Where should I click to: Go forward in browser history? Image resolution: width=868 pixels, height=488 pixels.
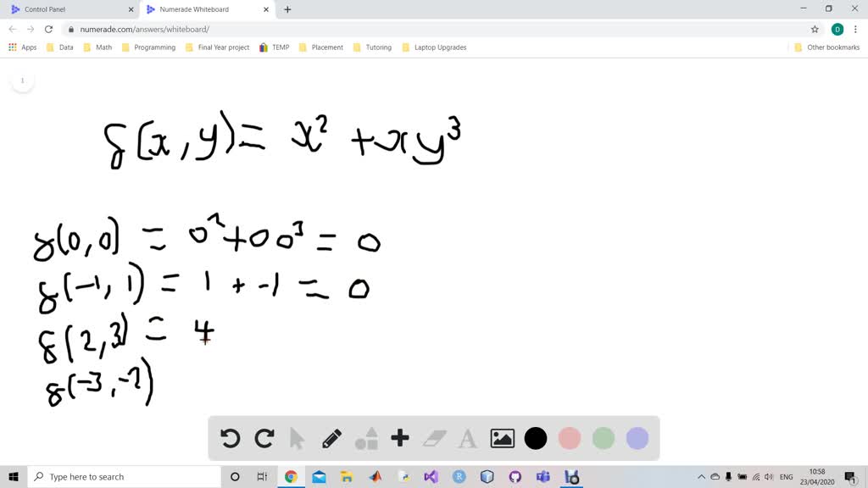(31, 30)
